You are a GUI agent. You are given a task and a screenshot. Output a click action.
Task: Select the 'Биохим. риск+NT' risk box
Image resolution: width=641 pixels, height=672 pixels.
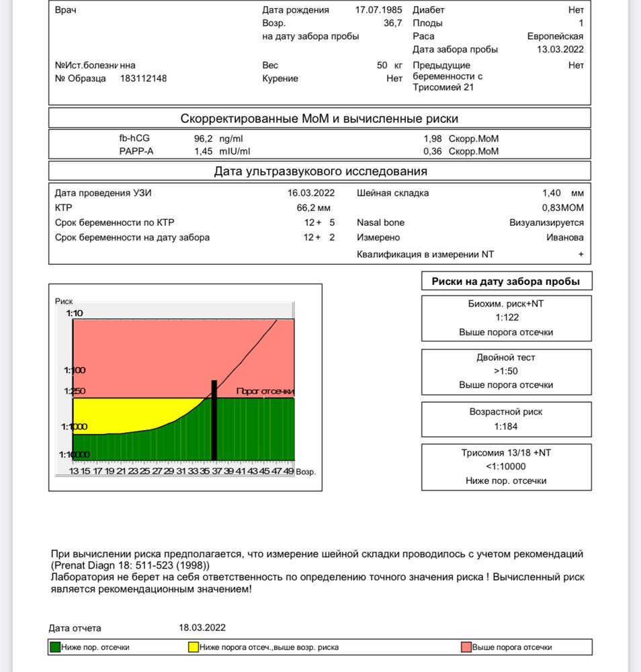[506, 318]
